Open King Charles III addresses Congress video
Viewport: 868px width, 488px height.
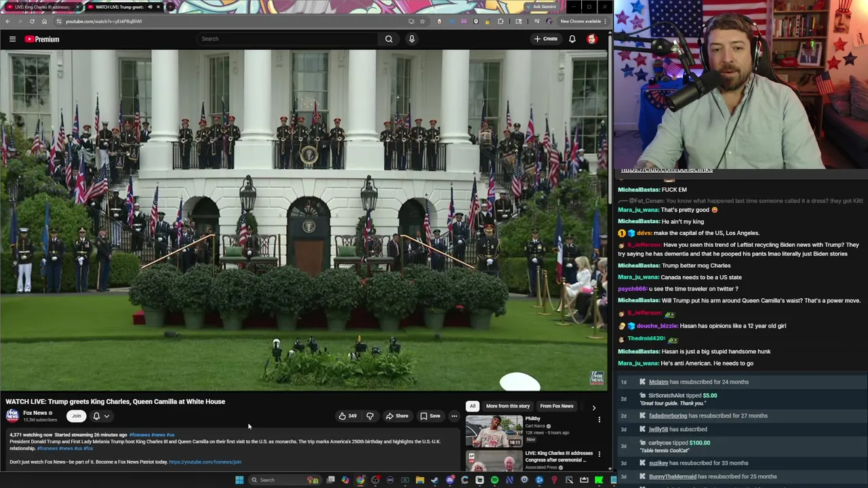[x=559, y=456]
